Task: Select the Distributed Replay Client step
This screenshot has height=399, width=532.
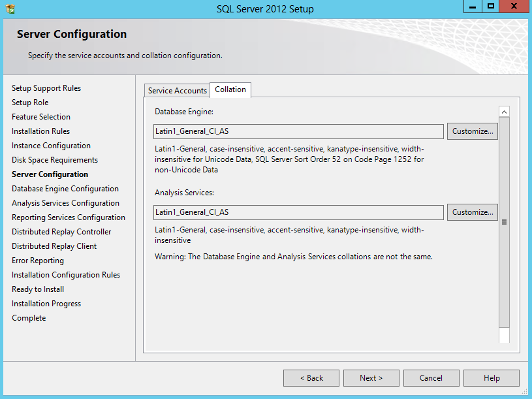Action: [x=54, y=246]
